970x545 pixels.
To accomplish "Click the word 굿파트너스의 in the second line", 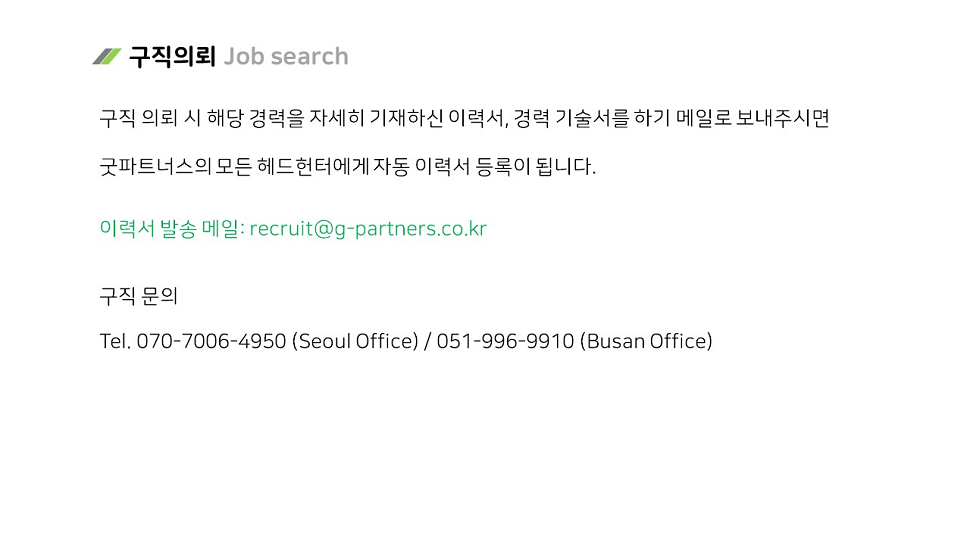I will coord(155,166).
